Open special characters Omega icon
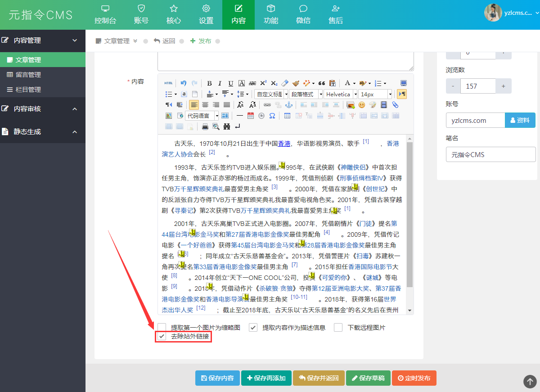This screenshot has width=540, height=392. (272, 116)
